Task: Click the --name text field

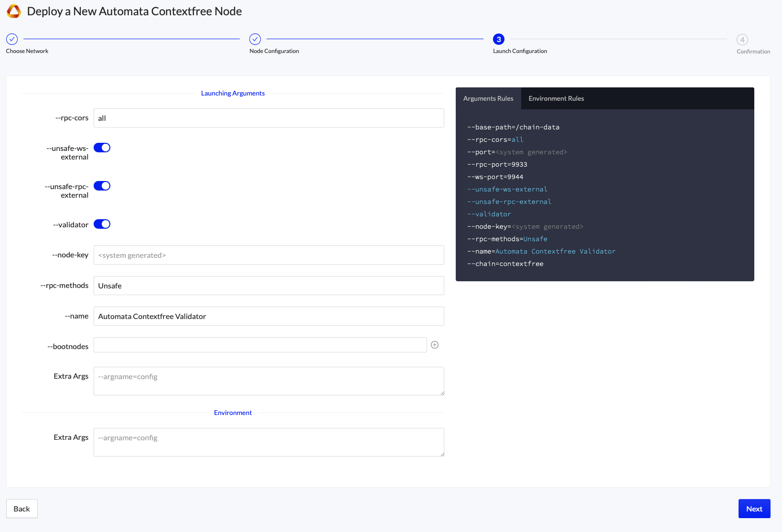Action: (x=268, y=316)
